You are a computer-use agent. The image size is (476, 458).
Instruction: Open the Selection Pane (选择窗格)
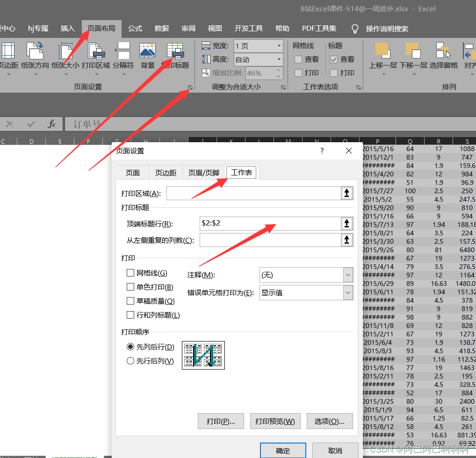[x=444, y=56]
